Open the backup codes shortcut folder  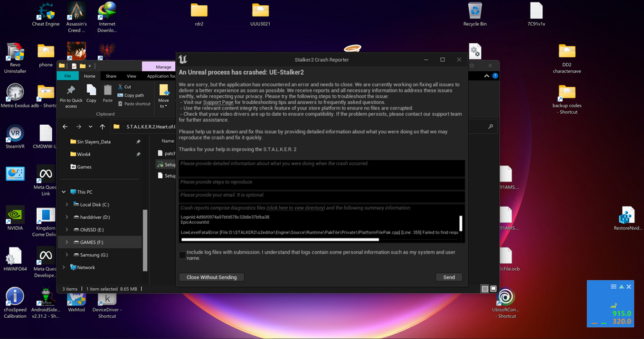[567, 99]
